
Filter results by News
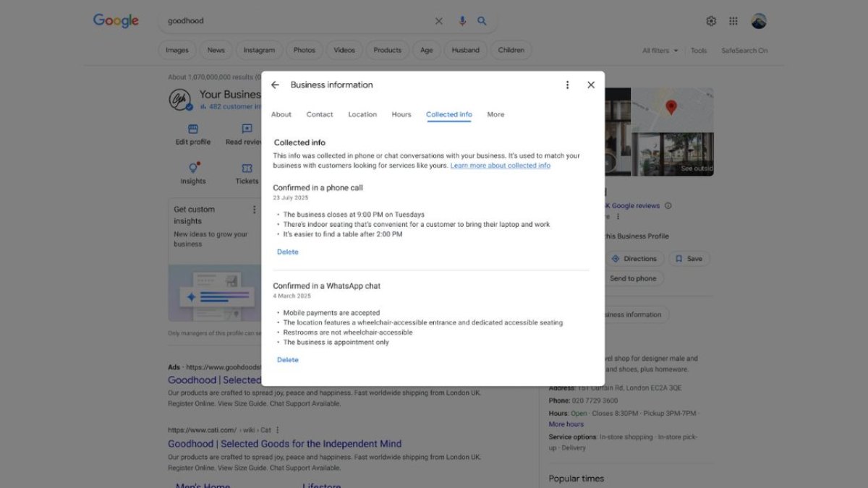tap(216, 50)
